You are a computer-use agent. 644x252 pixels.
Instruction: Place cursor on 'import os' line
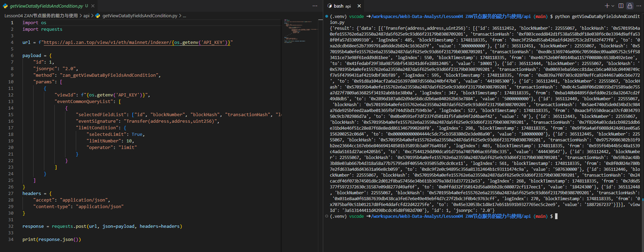34,23
